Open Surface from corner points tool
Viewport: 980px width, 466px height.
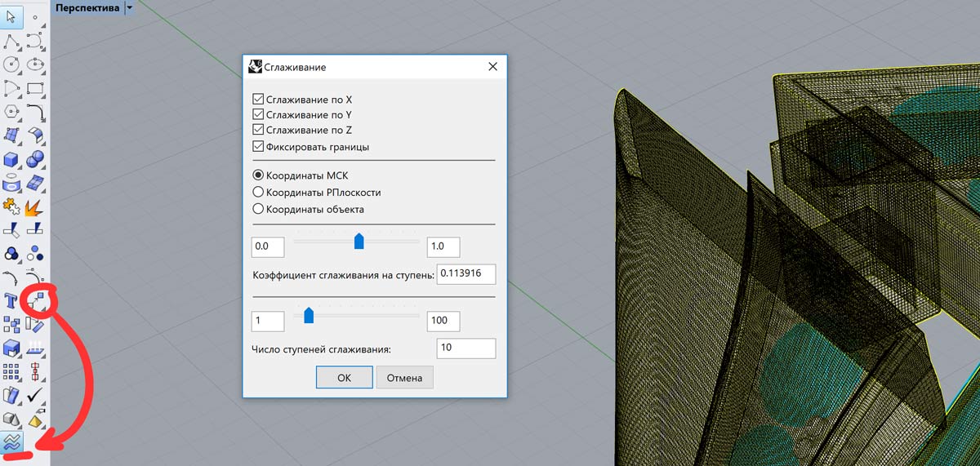coord(11,135)
